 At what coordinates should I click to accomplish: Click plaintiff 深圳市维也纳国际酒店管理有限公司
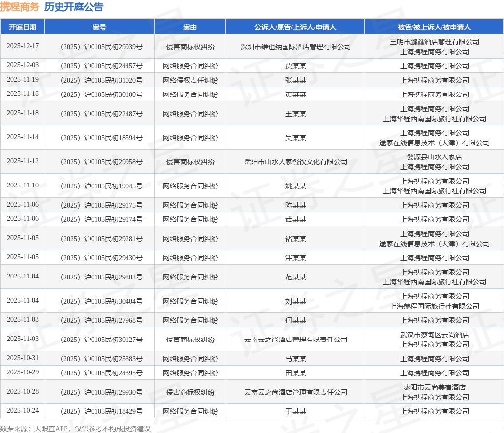(x=296, y=47)
